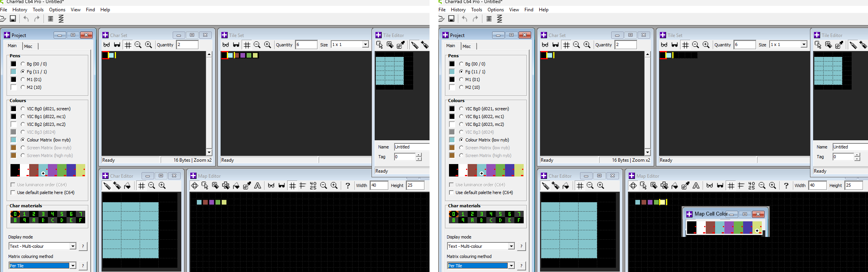Click '?' button beside Matrix colouring method, left Project

coord(83,266)
